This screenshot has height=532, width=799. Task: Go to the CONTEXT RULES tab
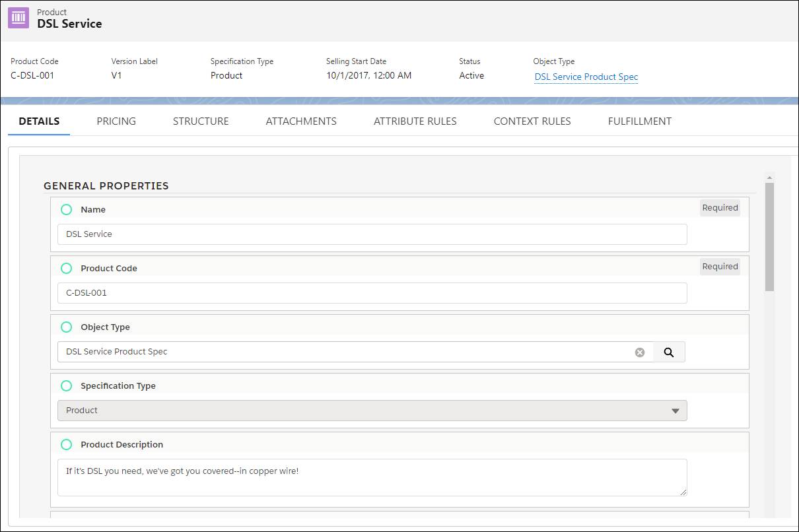(532, 121)
